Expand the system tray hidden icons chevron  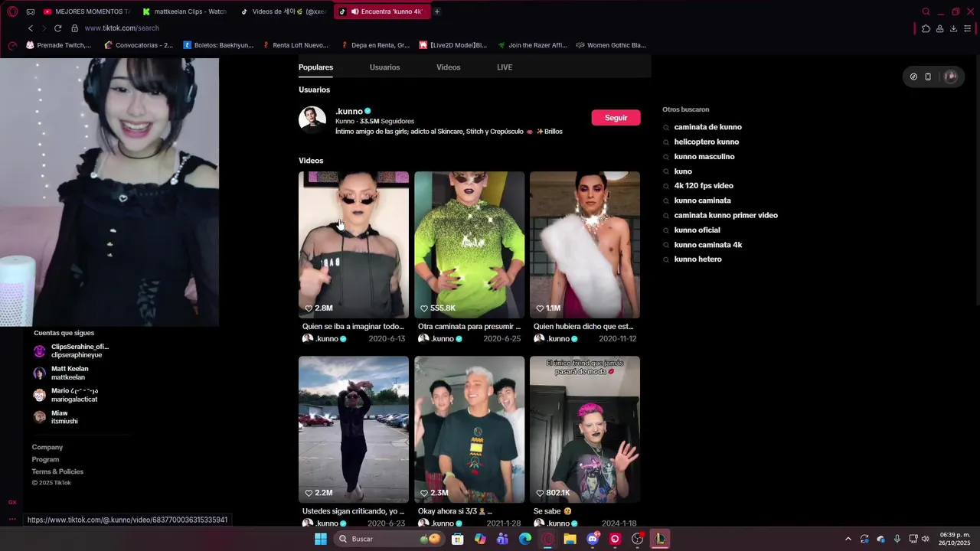[848, 539]
